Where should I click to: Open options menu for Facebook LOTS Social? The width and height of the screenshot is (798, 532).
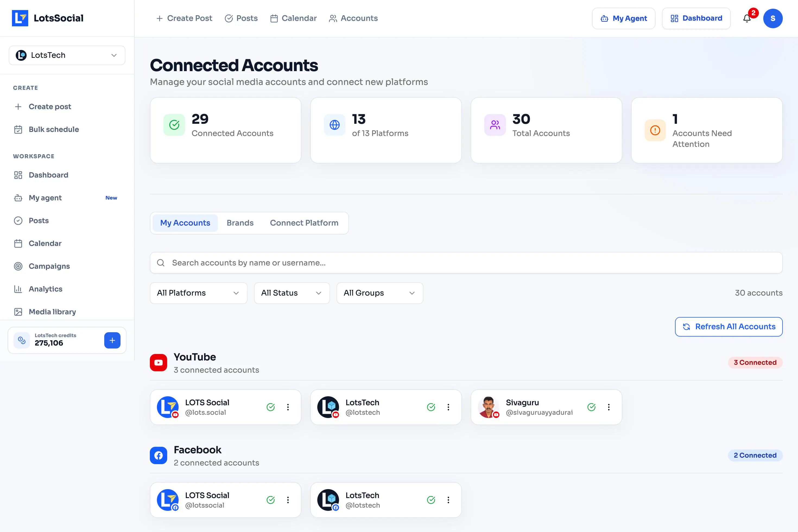[288, 500]
